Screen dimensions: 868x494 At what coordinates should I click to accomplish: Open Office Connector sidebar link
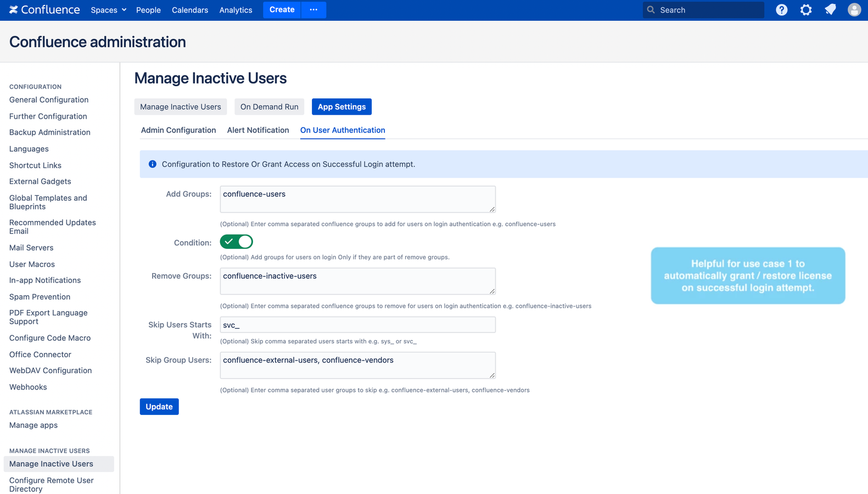pos(40,354)
